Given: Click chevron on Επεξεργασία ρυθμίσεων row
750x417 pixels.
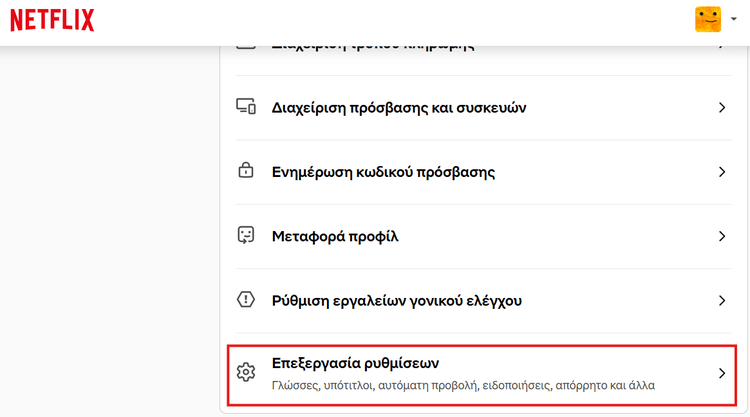Looking at the screenshot, I should (721, 373).
